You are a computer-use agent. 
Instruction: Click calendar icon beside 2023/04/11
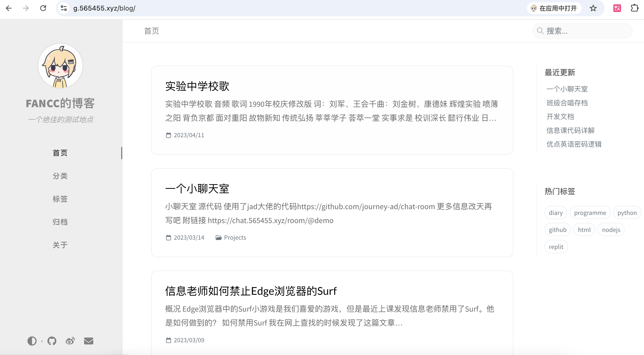pyautogui.click(x=168, y=135)
